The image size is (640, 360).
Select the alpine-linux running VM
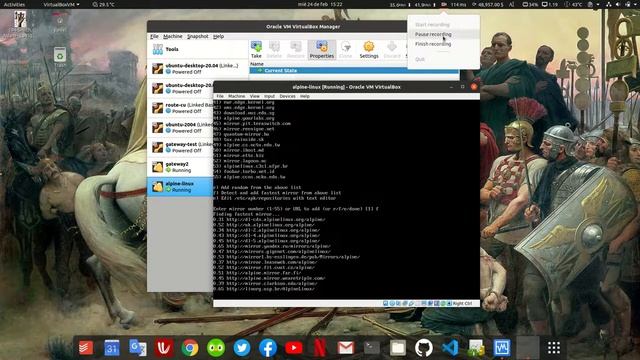[x=180, y=187]
